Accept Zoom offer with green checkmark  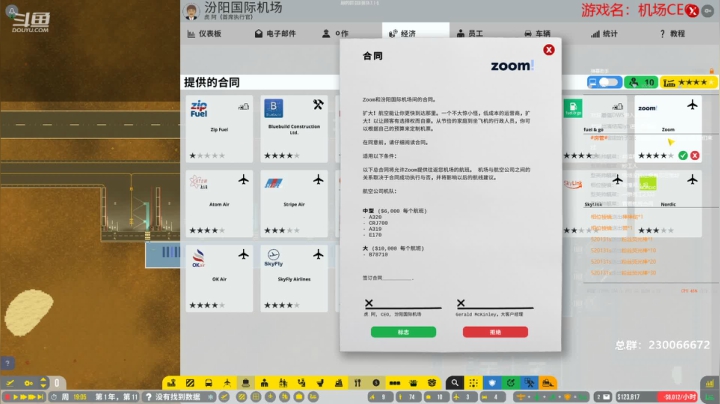point(683,156)
